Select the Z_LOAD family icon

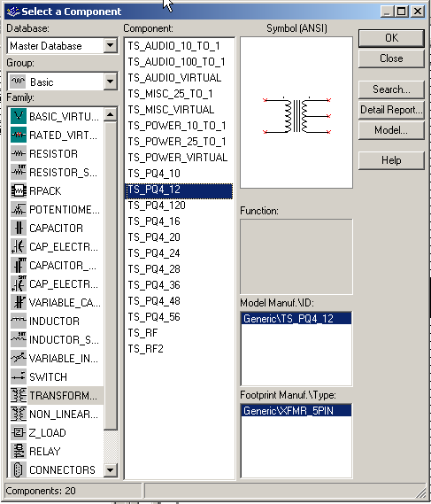[19, 432]
